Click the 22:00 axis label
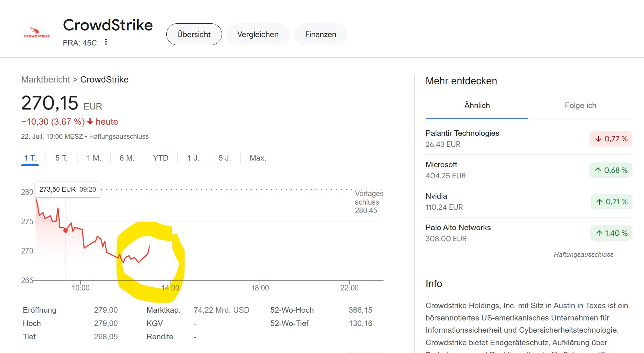This screenshot has height=353, width=644. click(x=349, y=288)
